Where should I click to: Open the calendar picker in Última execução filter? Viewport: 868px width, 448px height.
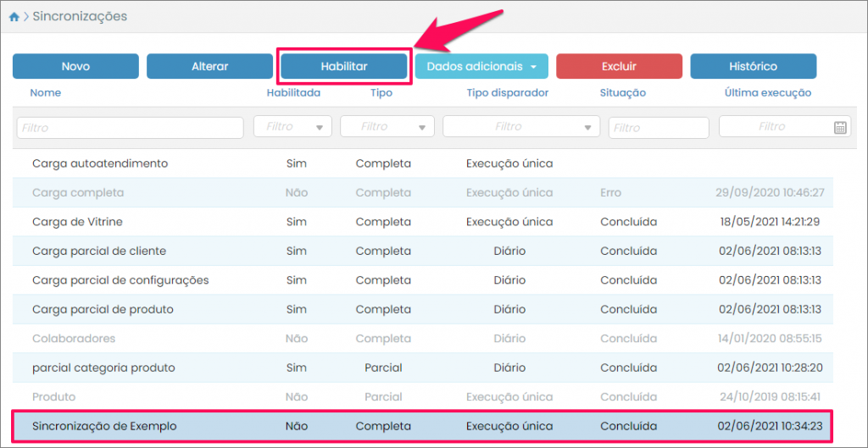tap(840, 127)
